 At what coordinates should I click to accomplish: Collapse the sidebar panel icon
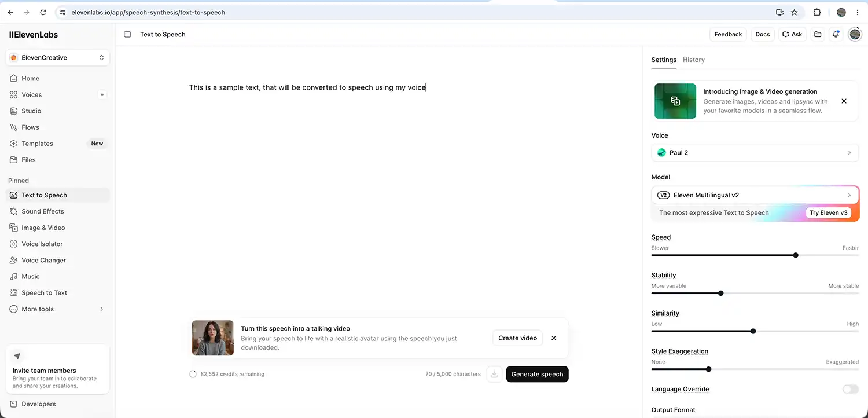[x=127, y=35]
